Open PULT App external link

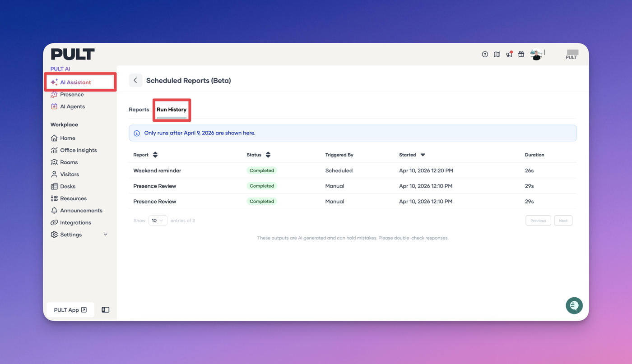click(70, 310)
